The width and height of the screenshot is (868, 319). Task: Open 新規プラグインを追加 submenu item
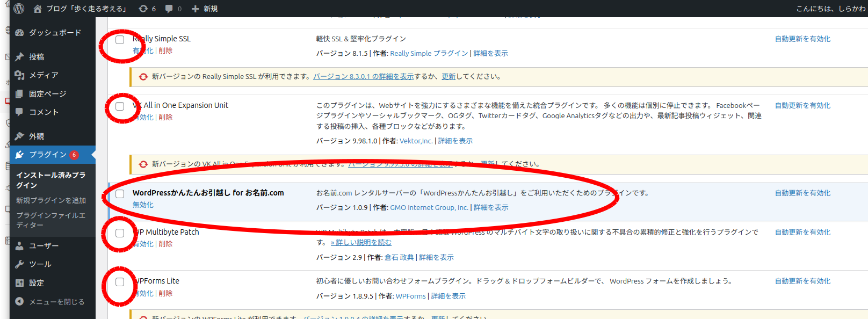(51, 200)
